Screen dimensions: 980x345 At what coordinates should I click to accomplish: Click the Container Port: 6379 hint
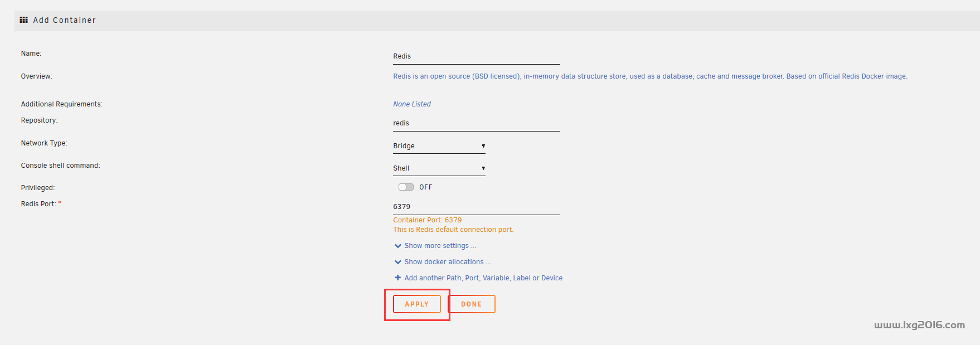tap(428, 220)
